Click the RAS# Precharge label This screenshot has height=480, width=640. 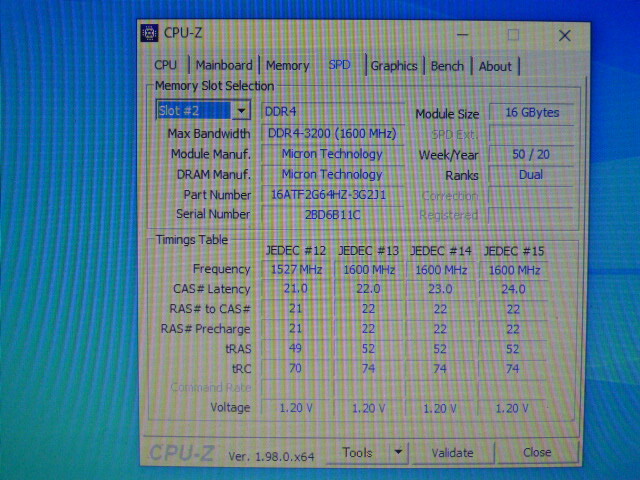[205, 329]
